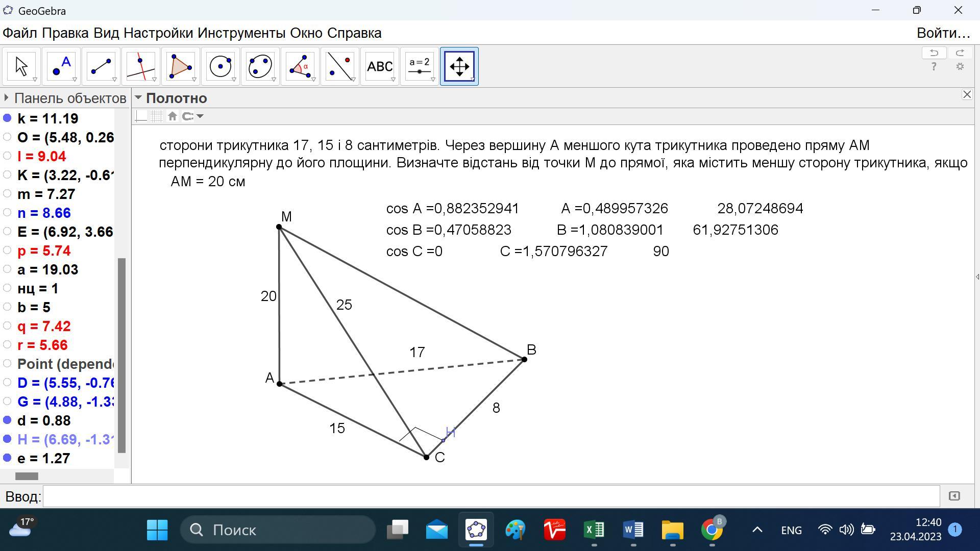This screenshot has width=980, height=551.
Task: Select the Slider a=2 tool
Action: 420,66
